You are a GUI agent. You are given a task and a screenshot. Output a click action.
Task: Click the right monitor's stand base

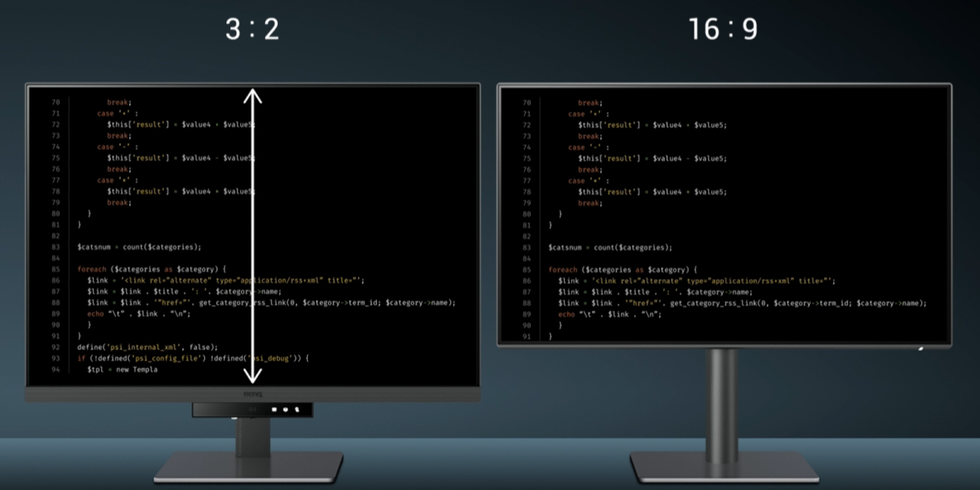pos(724,465)
